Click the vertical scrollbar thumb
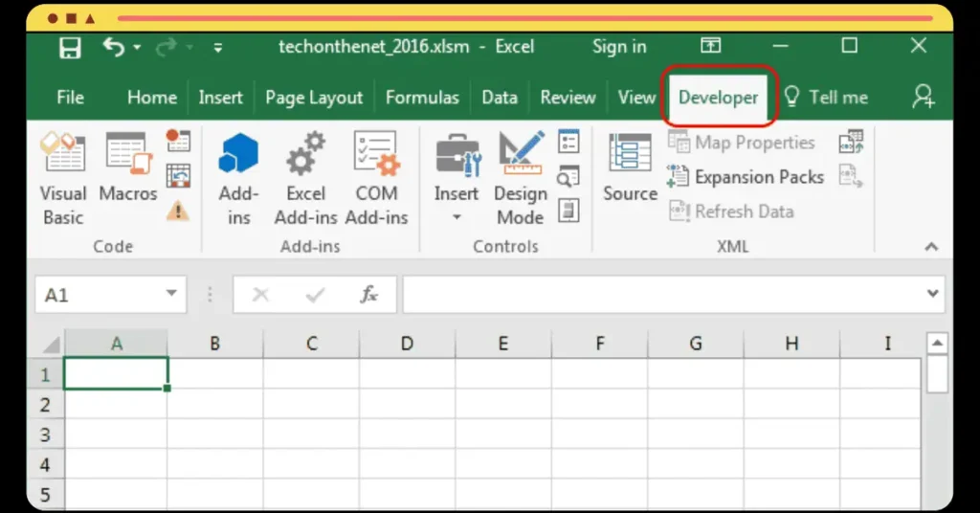 937,374
